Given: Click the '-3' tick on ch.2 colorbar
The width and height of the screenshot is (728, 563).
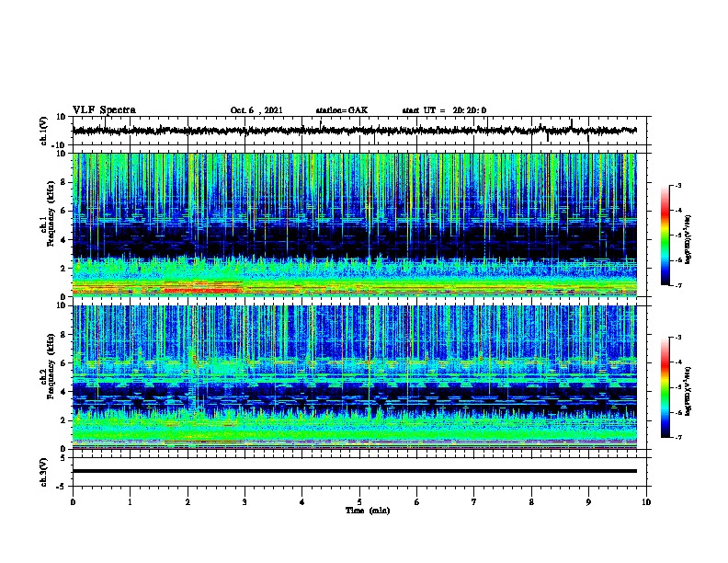Looking at the screenshot, I should 678,338.
